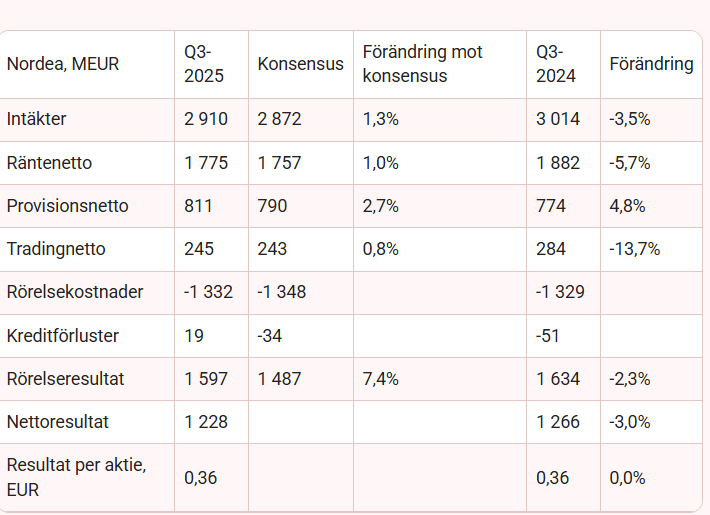
Task: Select the Kreditförluster row label
Action: click(x=64, y=335)
